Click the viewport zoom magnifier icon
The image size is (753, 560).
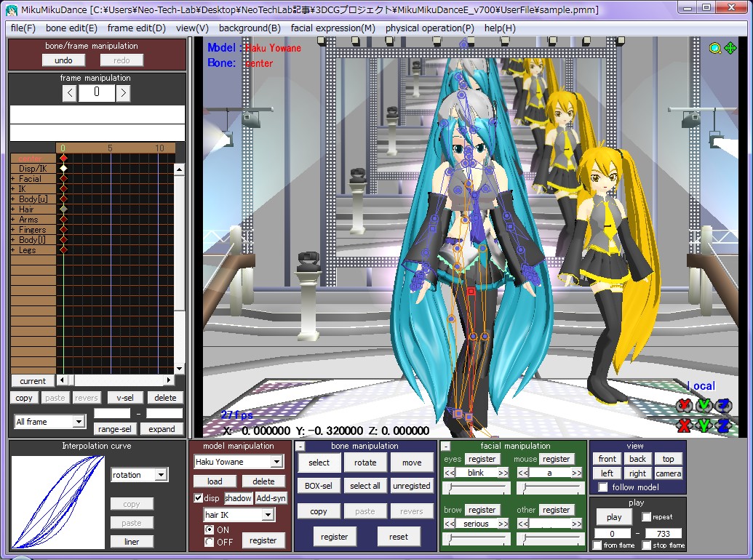tap(715, 48)
